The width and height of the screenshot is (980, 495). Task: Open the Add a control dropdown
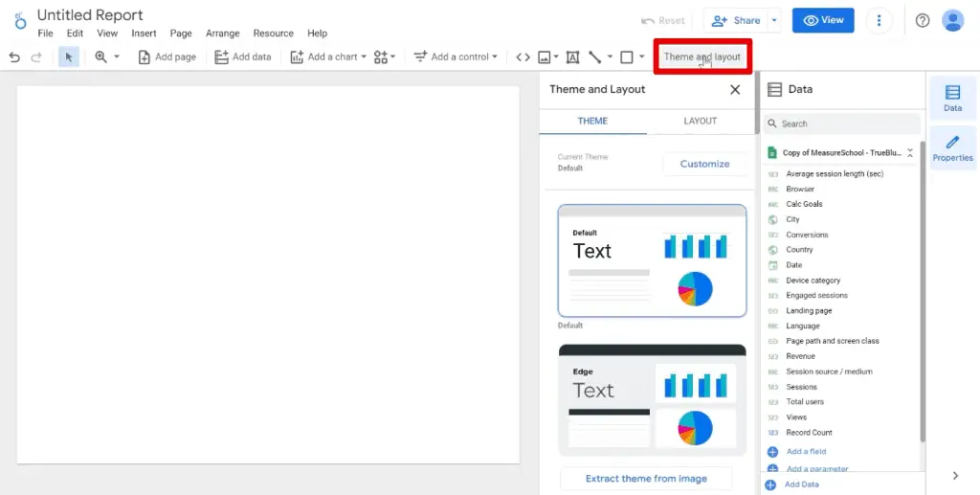click(x=455, y=56)
